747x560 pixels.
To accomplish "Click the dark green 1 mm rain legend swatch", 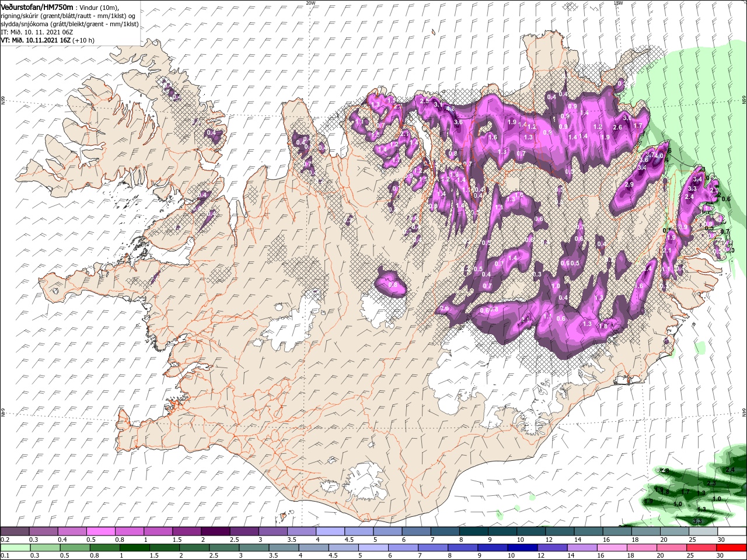I will 134,548.
